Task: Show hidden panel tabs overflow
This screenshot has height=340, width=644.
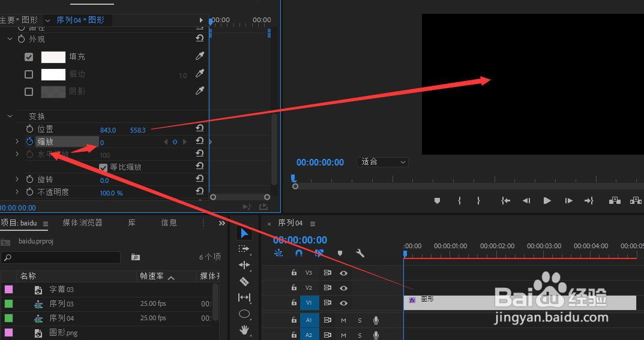Action: (x=222, y=223)
